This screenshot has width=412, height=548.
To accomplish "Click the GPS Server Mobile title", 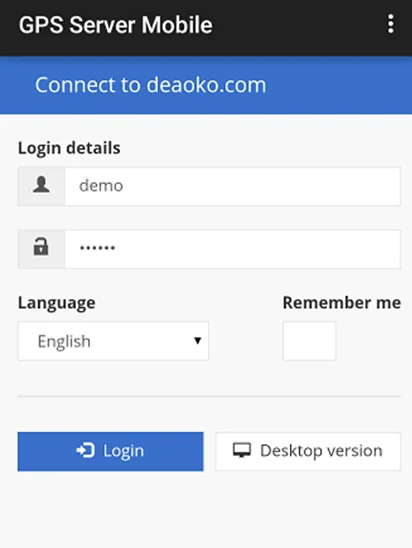I will click(115, 25).
